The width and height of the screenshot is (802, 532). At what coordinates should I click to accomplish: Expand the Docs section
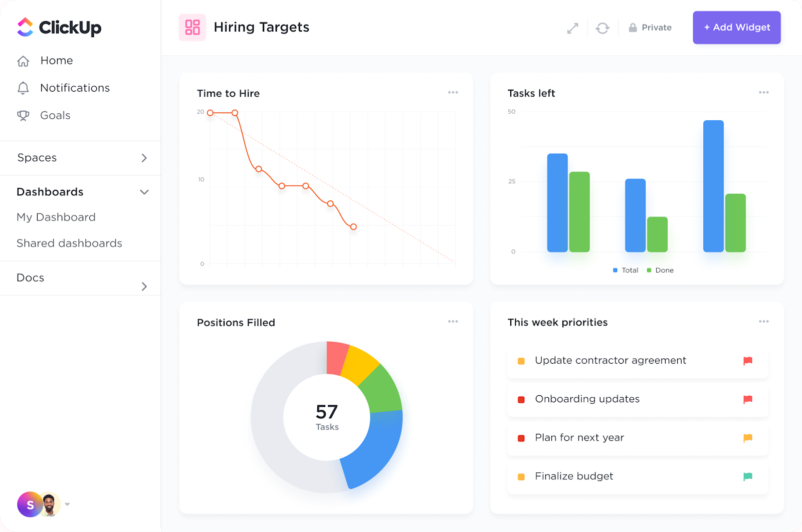[144, 286]
